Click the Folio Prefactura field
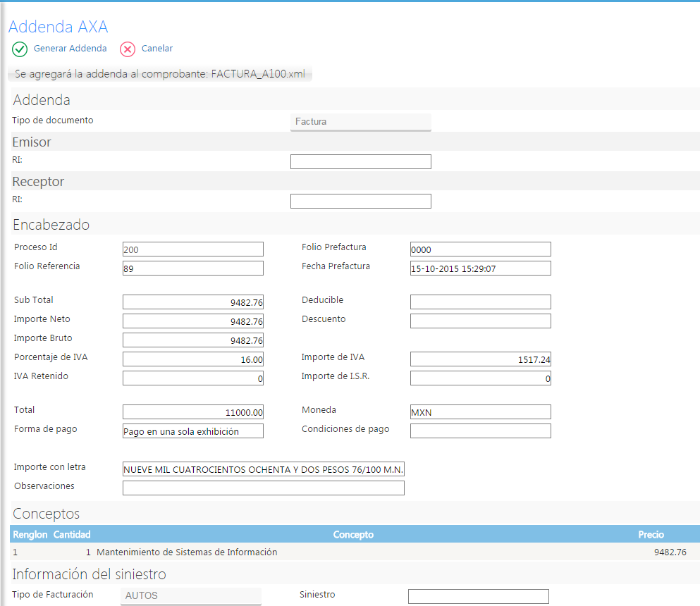Screen dimensions: 700x606 coord(480,249)
